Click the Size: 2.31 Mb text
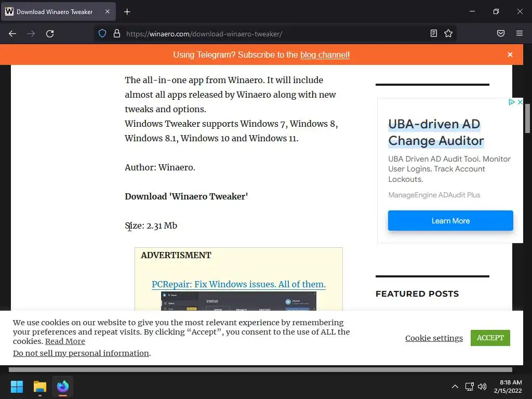 [151, 225]
